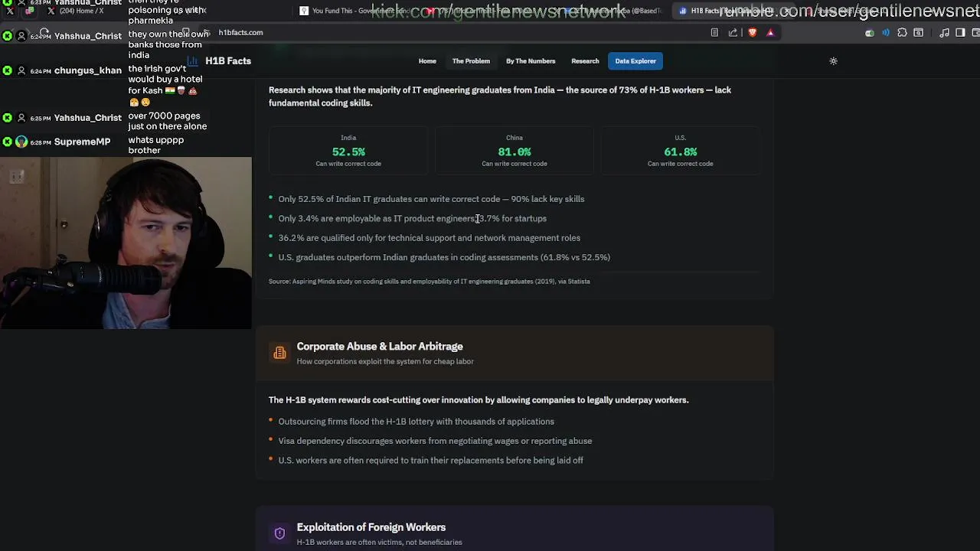Click the H1B Facts site title
Viewport: 980px width, 551px height.
click(x=228, y=61)
